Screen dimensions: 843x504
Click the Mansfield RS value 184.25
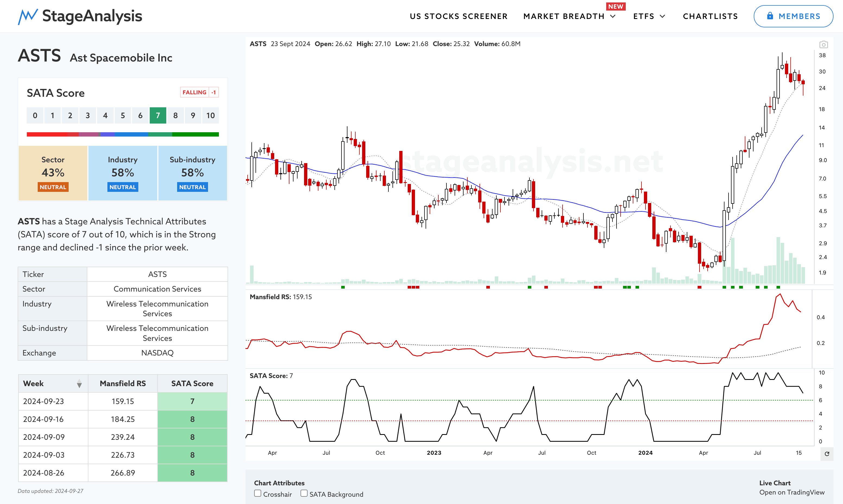123,419
